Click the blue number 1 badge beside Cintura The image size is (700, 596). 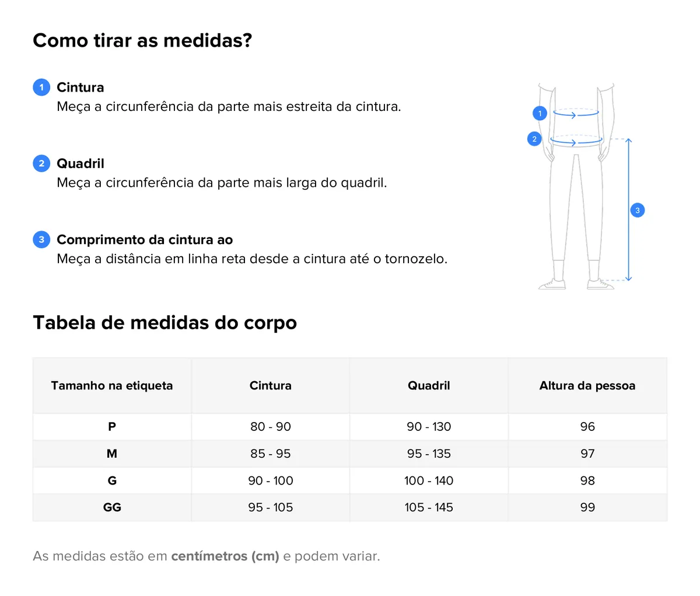click(x=41, y=88)
